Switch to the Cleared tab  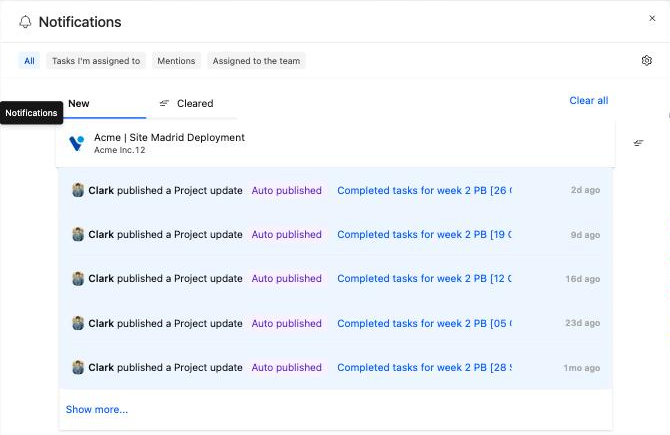click(195, 103)
